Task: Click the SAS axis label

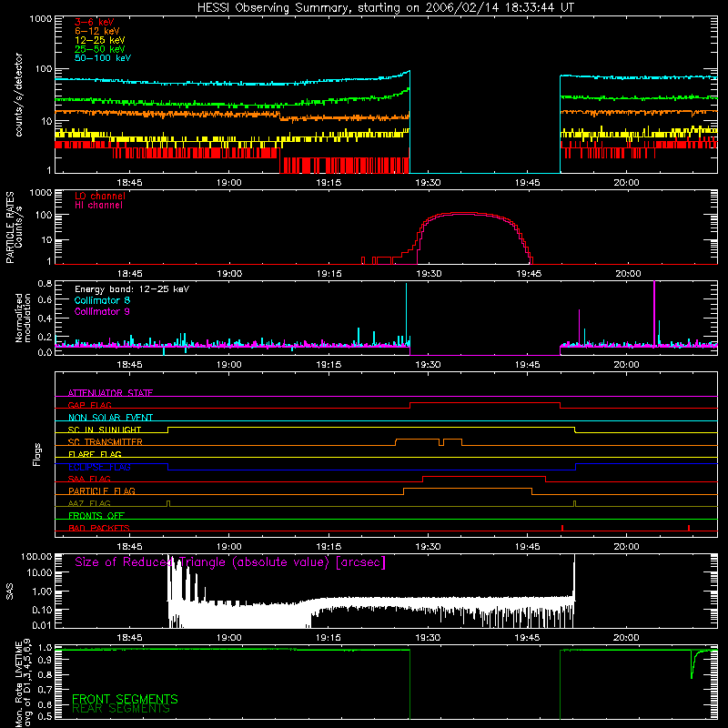Action: point(9,591)
